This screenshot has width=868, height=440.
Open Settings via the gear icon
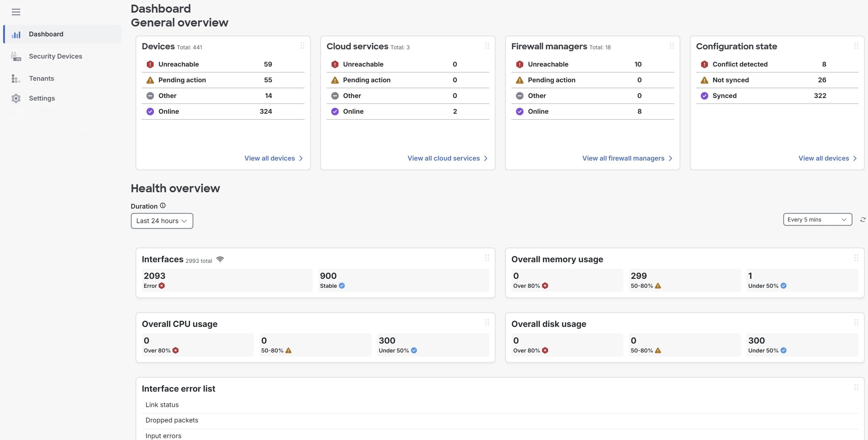[16, 98]
